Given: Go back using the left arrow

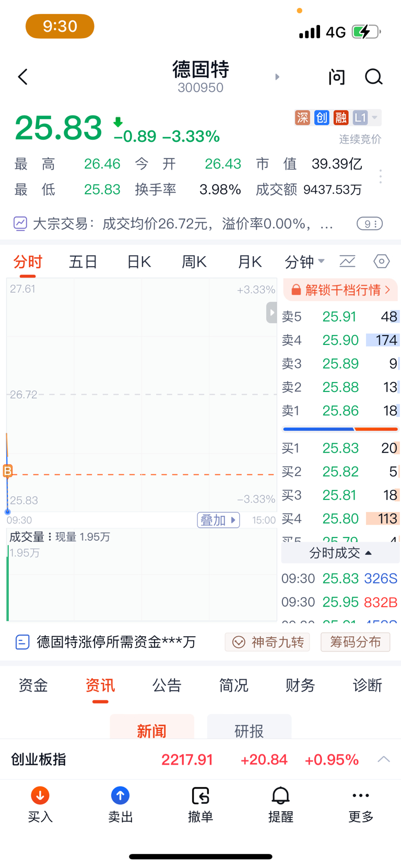Looking at the screenshot, I should pyautogui.click(x=22, y=77).
